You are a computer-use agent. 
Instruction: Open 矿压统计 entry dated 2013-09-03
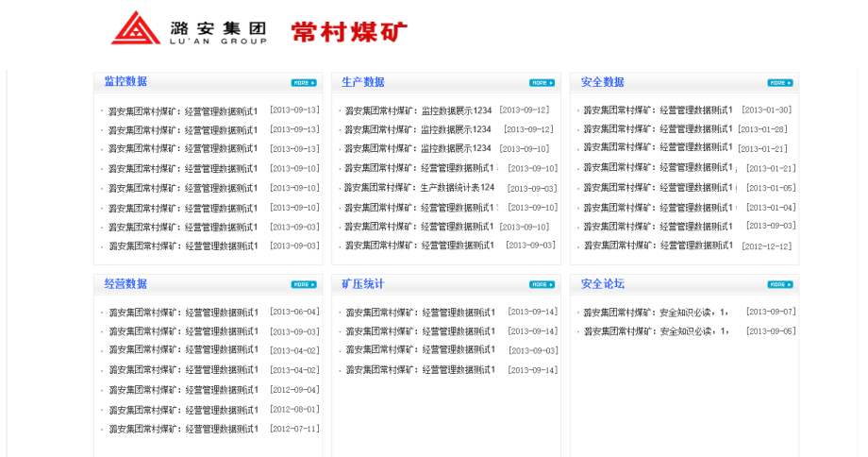pos(420,350)
